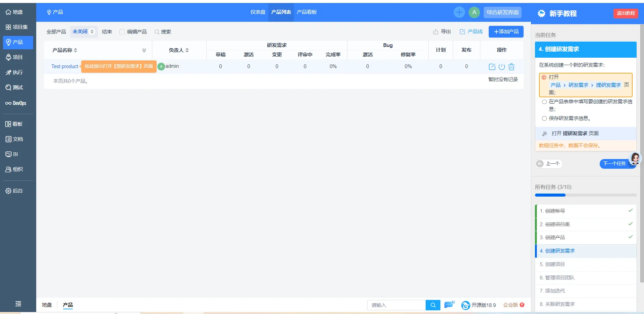Click the blue plus quick-create icon
The image size is (644, 314).
459,12
